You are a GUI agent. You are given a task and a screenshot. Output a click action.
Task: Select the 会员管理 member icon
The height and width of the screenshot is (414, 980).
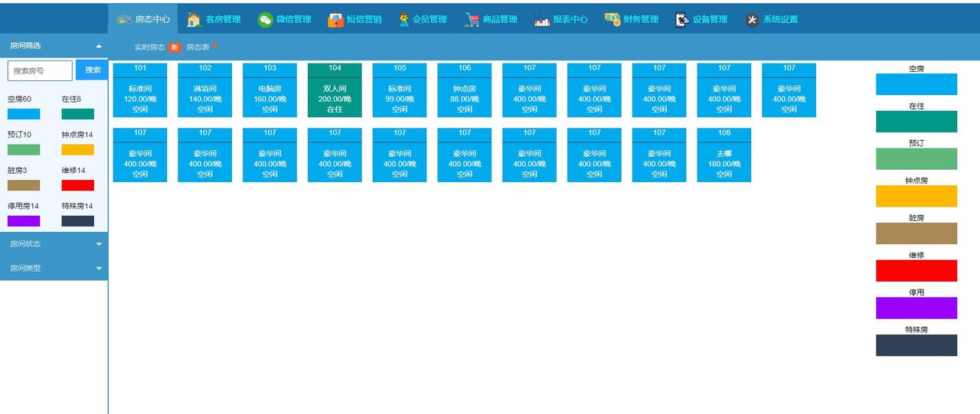click(x=403, y=20)
